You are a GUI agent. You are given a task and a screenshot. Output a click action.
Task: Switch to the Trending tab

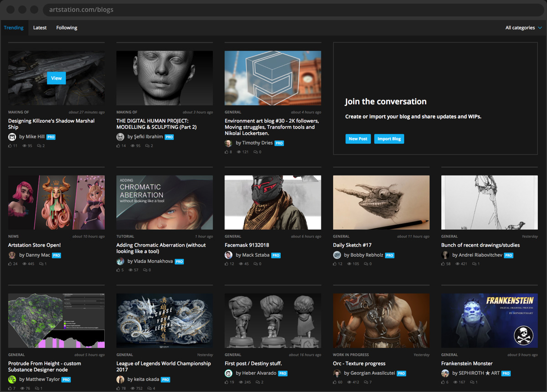[x=14, y=28]
